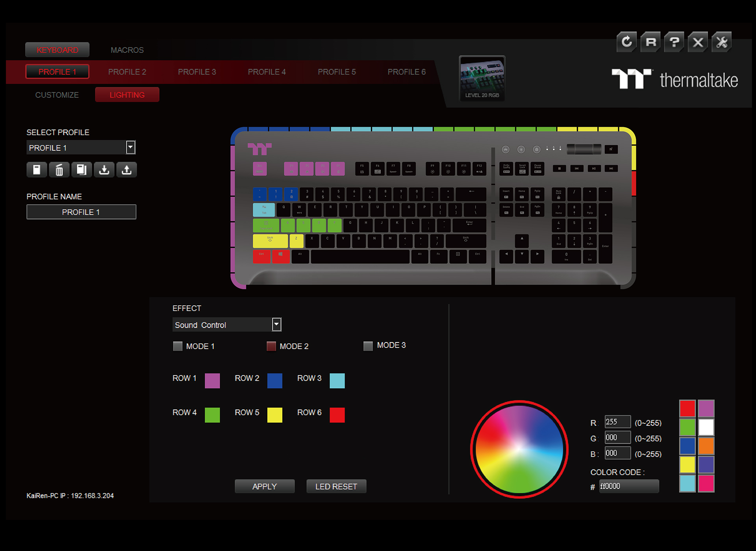Screen dimensions: 756x551
Task: Switch to the MACROS tab
Action: (x=127, y=50)
